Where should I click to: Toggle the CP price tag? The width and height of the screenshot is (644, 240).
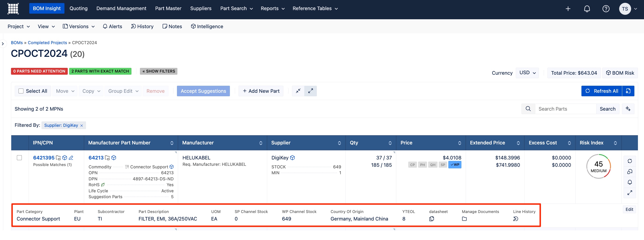click(412, 165)
